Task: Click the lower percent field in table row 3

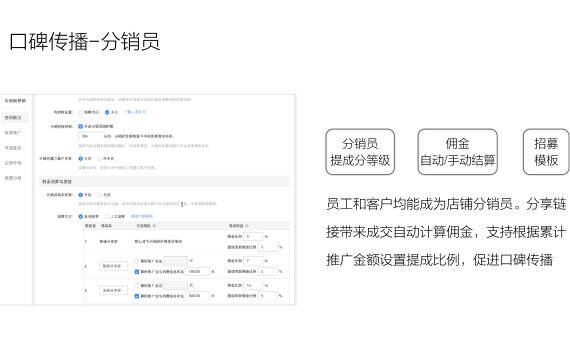Action: [x=268, y=296]
